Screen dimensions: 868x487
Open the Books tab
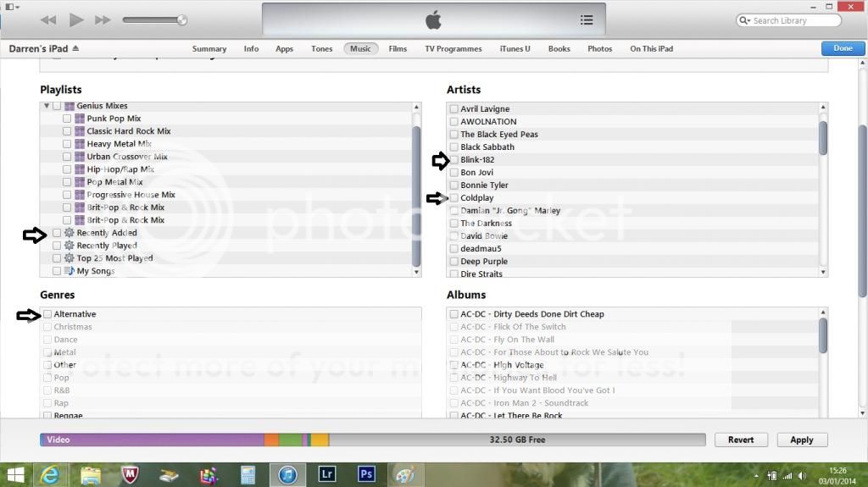[559, 49]
